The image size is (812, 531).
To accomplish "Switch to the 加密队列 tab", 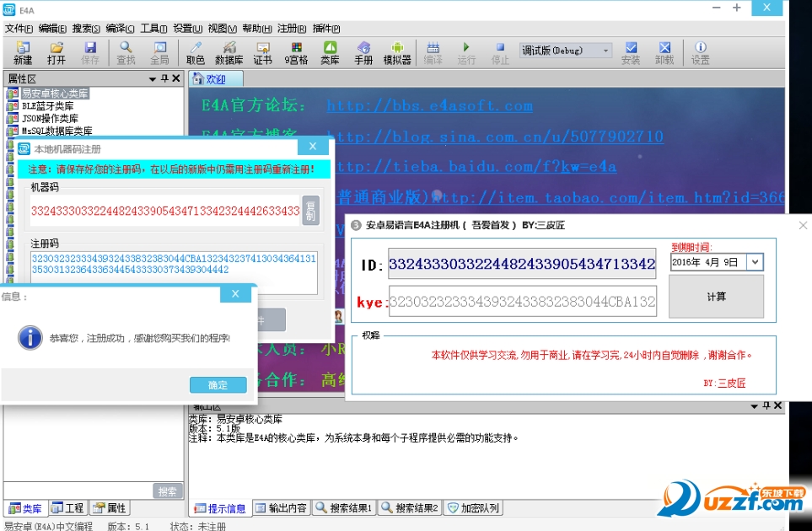I will (x=473, y=508).
